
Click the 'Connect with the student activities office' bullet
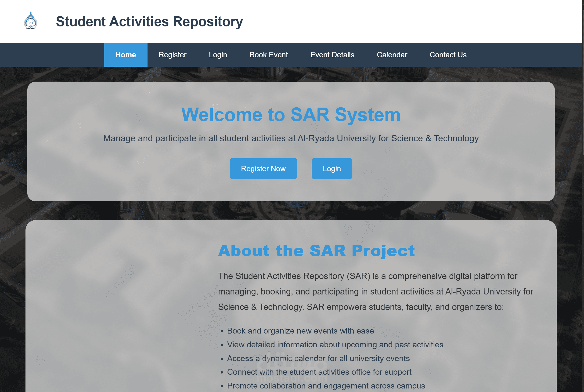pos(319,372)
